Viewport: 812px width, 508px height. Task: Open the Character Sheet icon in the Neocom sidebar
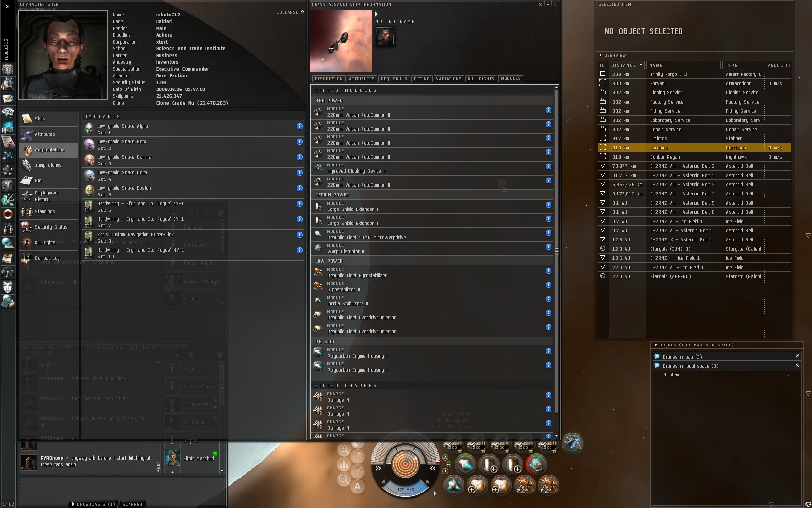8,69
